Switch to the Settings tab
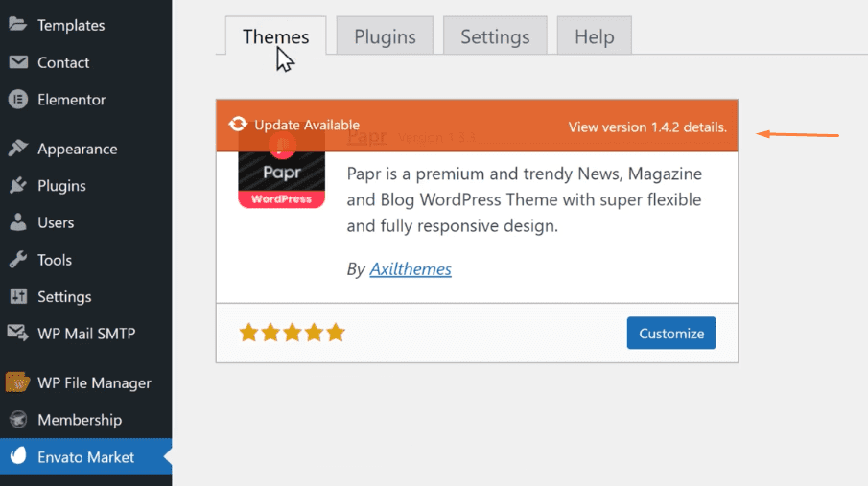Screen dimensions: 868x486 click(x=495, y=36)
